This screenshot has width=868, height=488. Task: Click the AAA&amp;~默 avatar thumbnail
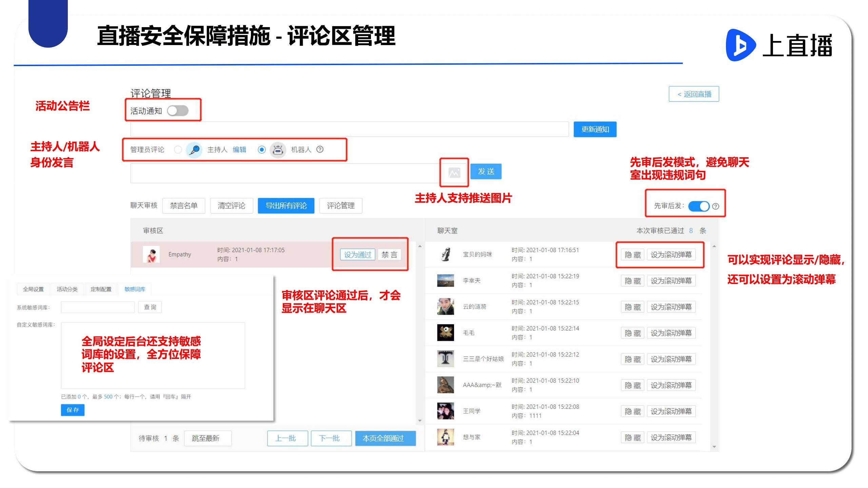(446, 385)
